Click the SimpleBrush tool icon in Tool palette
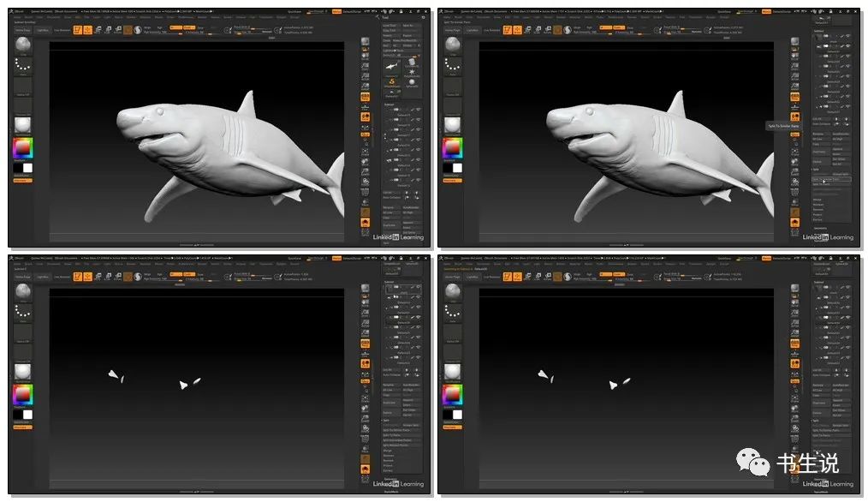Viewport: 868px width, 502px height. 392,82
